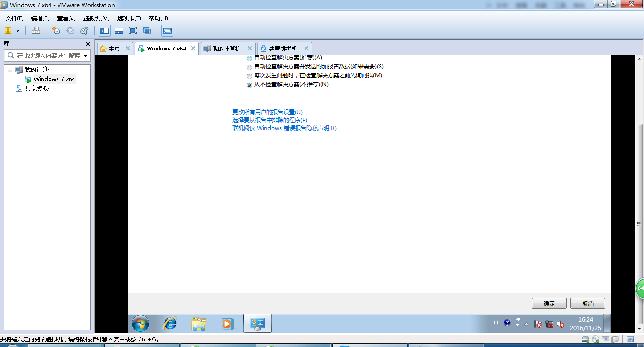Select 从不检查解决方案(不推荐) radio option
Image resolution: width=644 pixels, height=347 pixels.
pos(249,85)
